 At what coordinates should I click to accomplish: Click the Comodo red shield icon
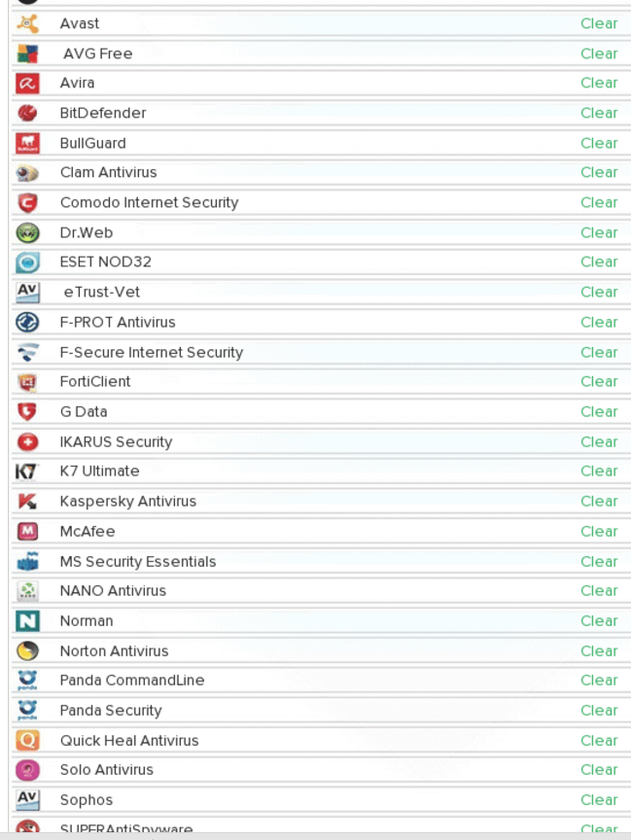27,203
